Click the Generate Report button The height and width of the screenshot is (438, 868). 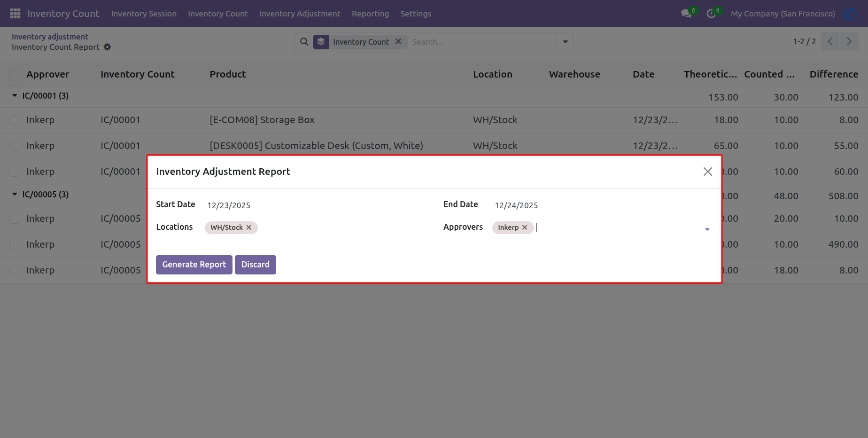click(x=194, y=265)
